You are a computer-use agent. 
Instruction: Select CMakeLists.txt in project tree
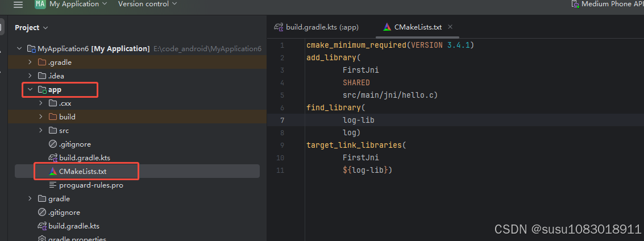[82, 172]
